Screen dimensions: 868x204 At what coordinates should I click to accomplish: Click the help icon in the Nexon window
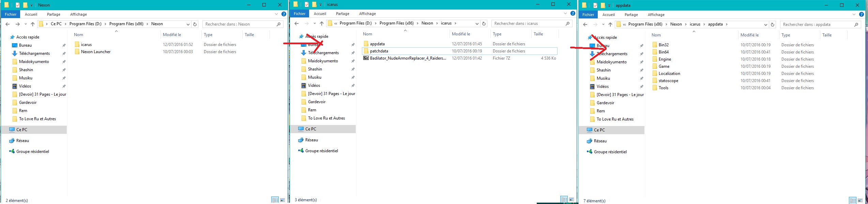coord(284,14)
